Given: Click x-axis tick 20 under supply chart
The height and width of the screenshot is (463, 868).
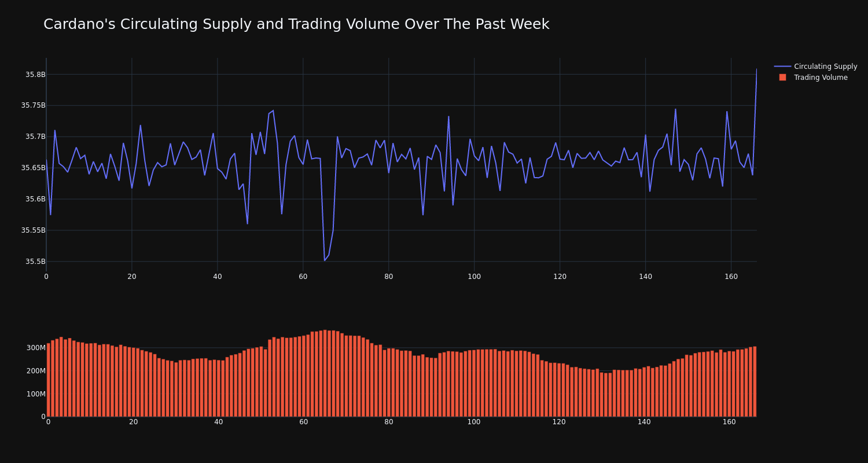Looking at the screenshot, I should point(132,277).
